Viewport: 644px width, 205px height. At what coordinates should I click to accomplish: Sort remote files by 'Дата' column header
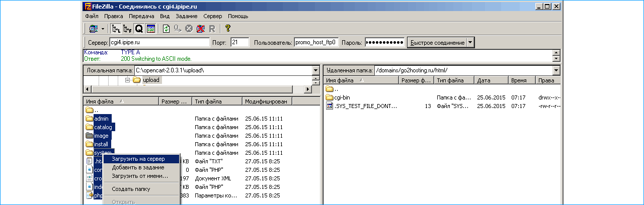(491, 80)
